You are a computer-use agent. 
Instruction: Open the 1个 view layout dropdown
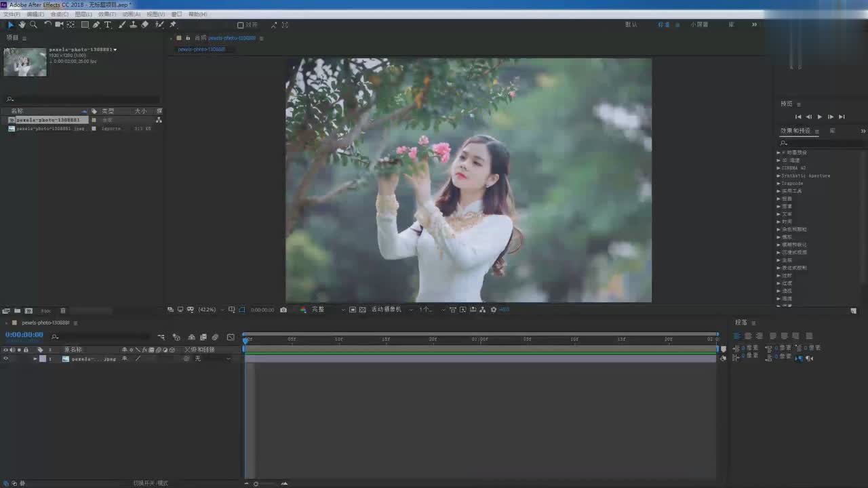click(x=431, y=310)
